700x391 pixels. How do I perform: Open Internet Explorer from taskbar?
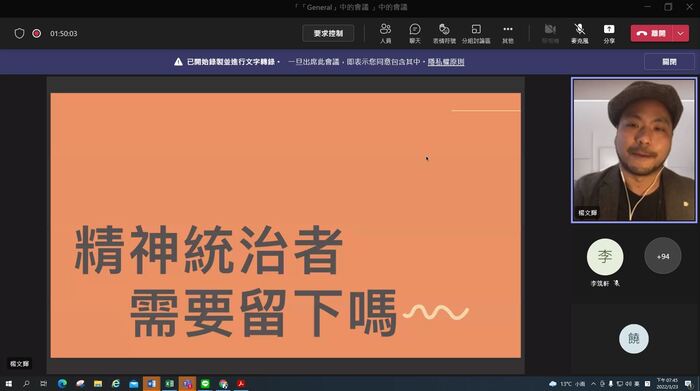(x=116, y=383)
